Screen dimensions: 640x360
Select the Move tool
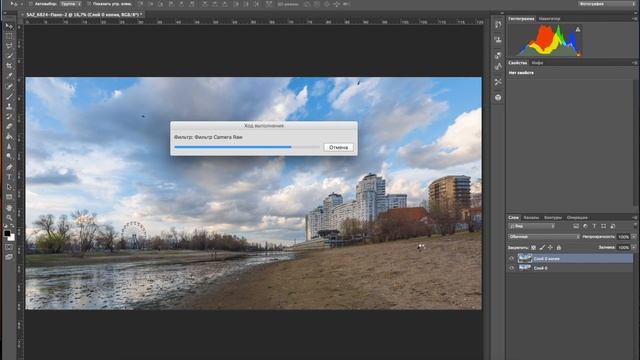[x=9, y=26]
